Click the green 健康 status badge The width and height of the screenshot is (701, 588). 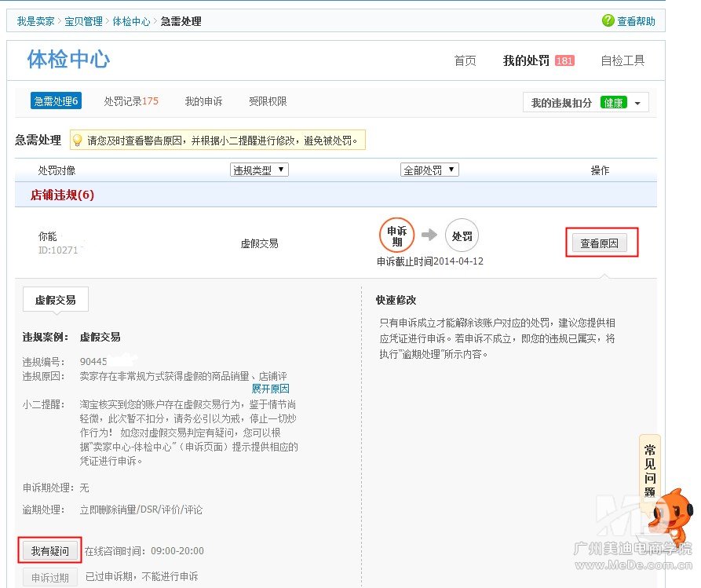(x=613, y=103)
